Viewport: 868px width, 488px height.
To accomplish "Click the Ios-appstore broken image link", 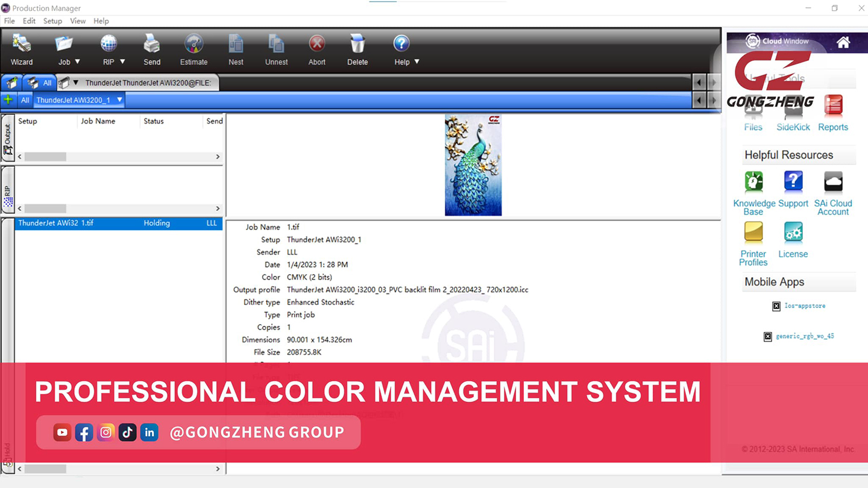I will [799, 306].
